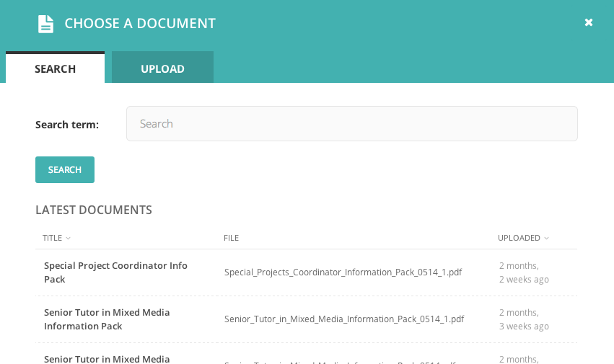The image size is (614, 364).
Task: Select the Senior_Tutor_in_Mixed_Media_Information_Pack_0514_1.pdf filename
Action: click(343, 319)
